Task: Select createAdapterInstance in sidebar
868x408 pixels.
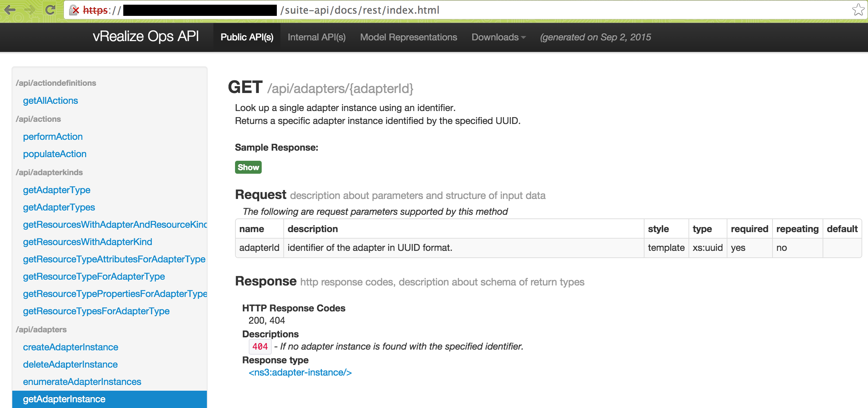Action: (71, 347)
